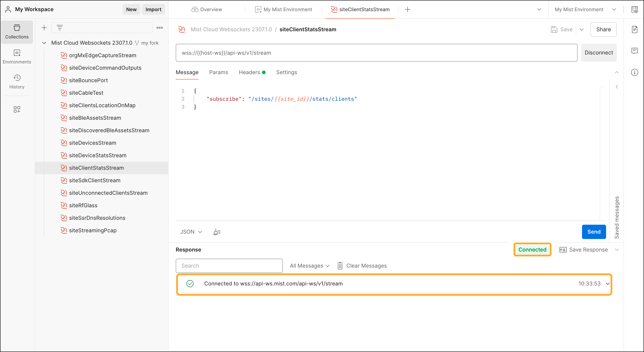Open collection options three-dots menu
The width and height of the screenshot is (644, 352).
pos(159,28)
